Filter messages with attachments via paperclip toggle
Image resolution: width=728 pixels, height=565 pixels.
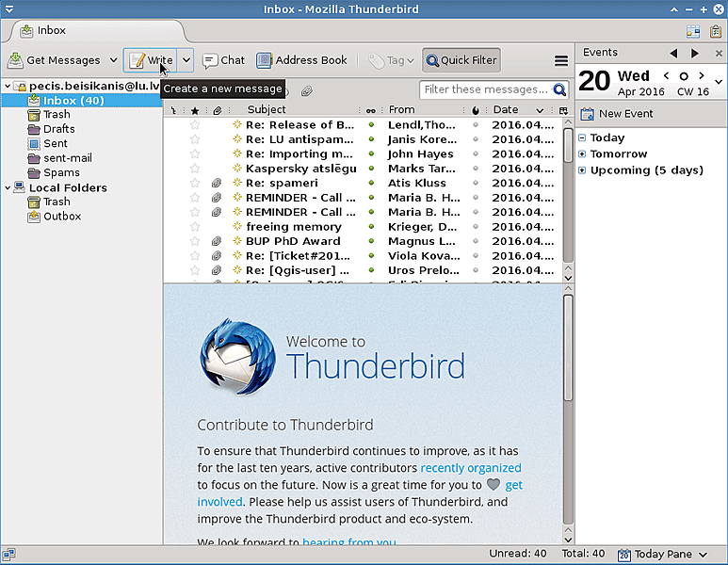[x=306, y=91]
